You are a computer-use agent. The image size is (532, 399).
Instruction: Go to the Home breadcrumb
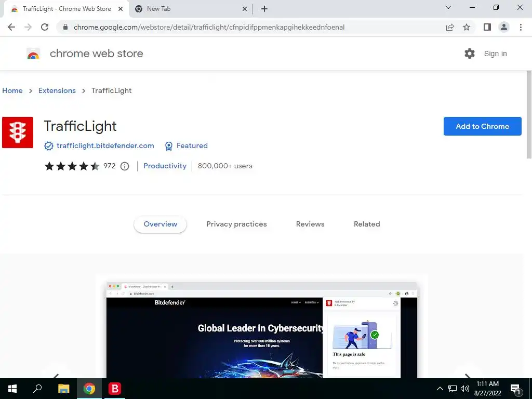click(x=12, y=90)
